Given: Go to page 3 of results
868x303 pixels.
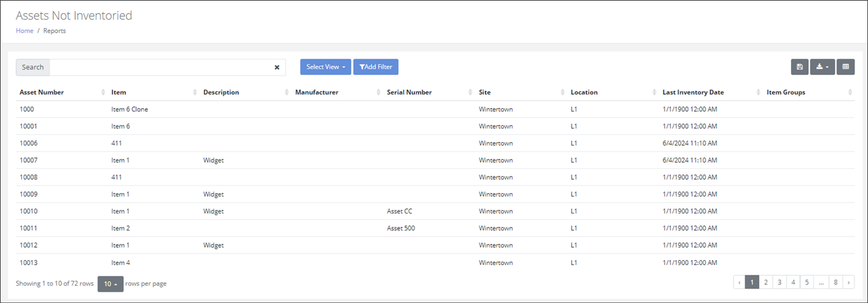Looking at the screenshot, I should coord(779,283).
